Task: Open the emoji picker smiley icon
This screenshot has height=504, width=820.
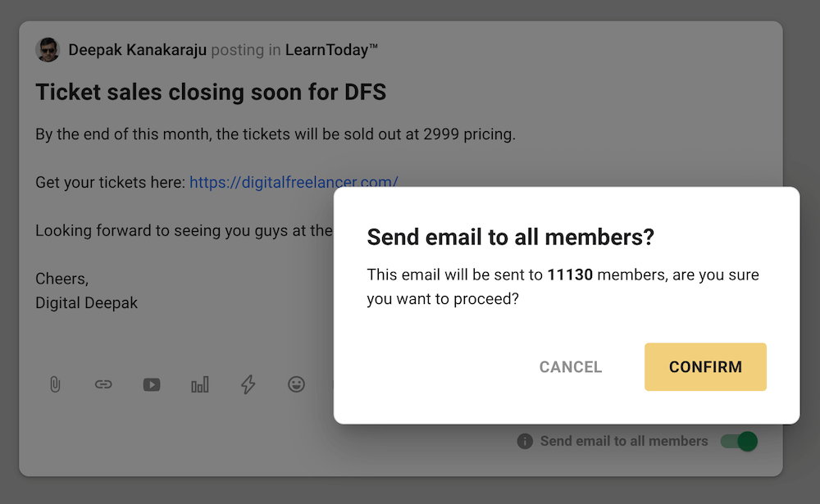Action: pos(296,385)
